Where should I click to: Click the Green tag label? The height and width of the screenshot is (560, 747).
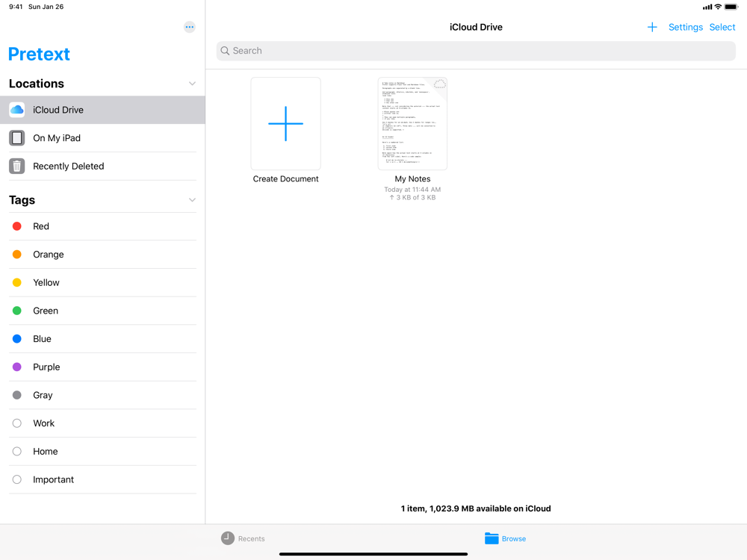pyautogui.click(x=46, y=311)
